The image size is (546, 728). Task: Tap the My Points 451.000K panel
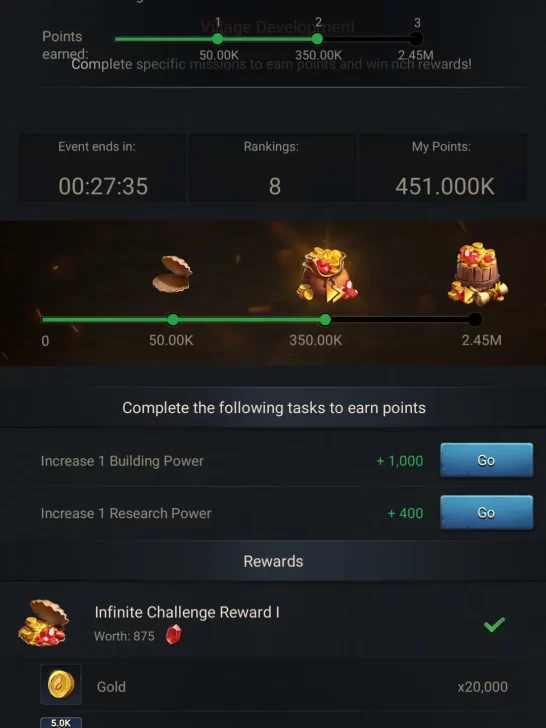point(443,168)
